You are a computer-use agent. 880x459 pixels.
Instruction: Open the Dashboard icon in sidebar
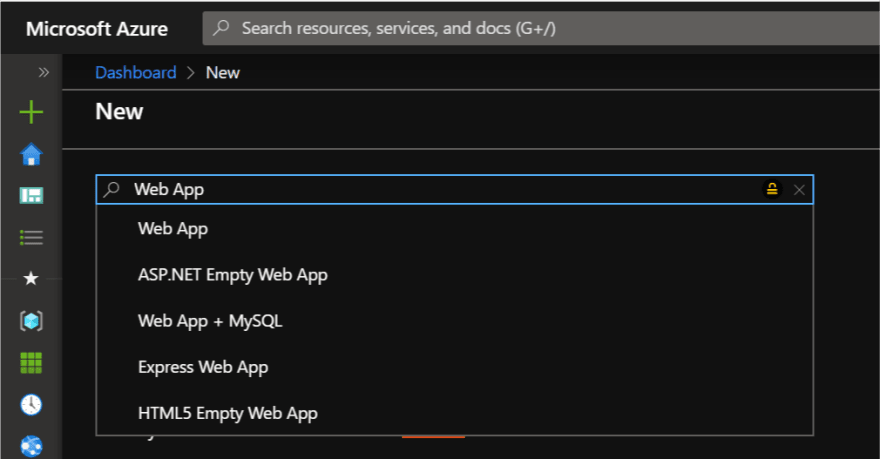point(31,195)
